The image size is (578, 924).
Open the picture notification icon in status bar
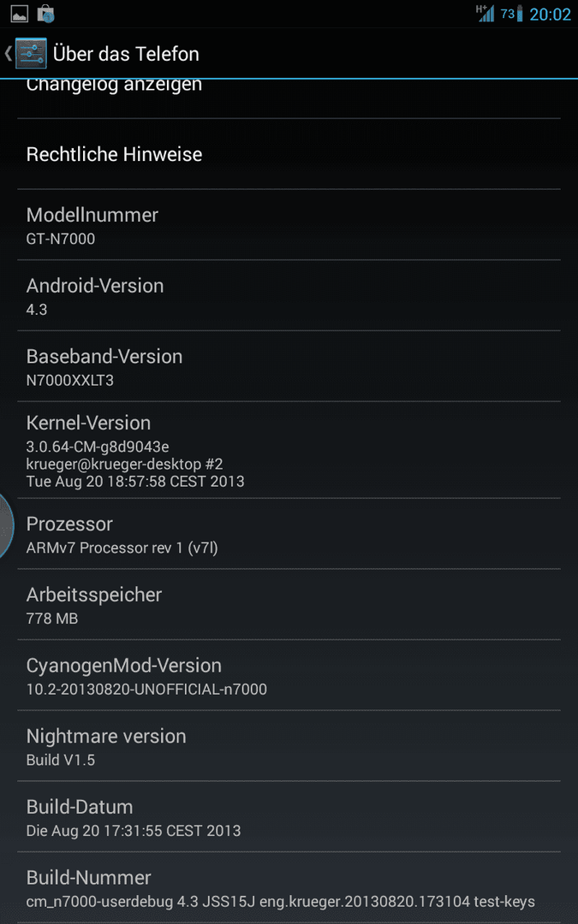coord(20,13)
